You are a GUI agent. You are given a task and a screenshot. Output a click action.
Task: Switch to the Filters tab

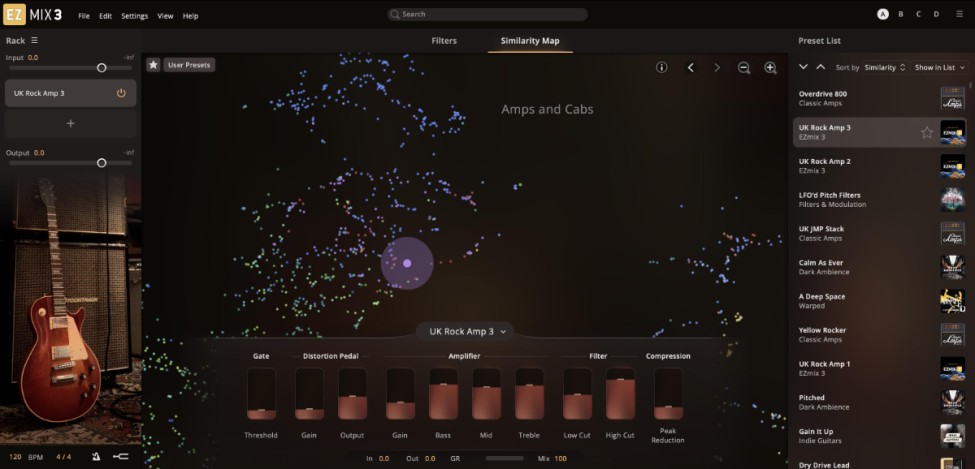444,41
